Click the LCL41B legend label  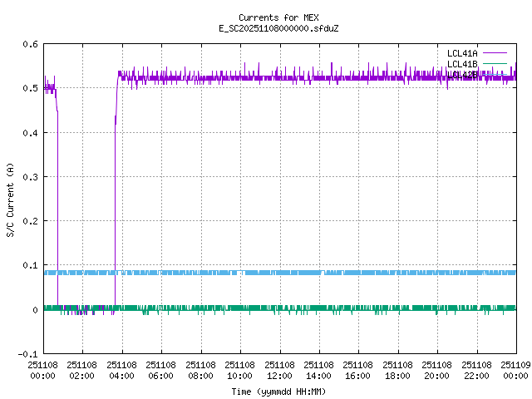(x=461, y=64)
